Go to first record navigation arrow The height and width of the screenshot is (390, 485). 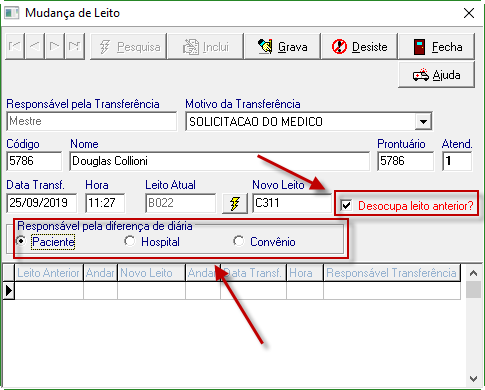15,46
